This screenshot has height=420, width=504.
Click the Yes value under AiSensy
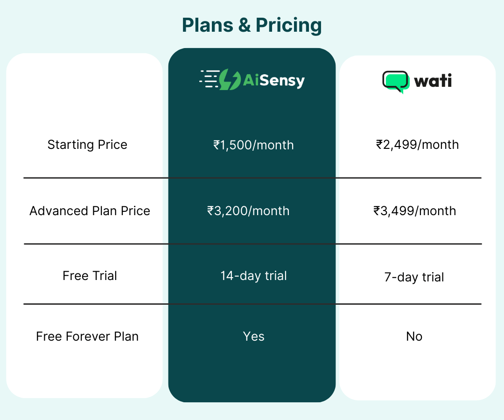click(x=253, y=336)
